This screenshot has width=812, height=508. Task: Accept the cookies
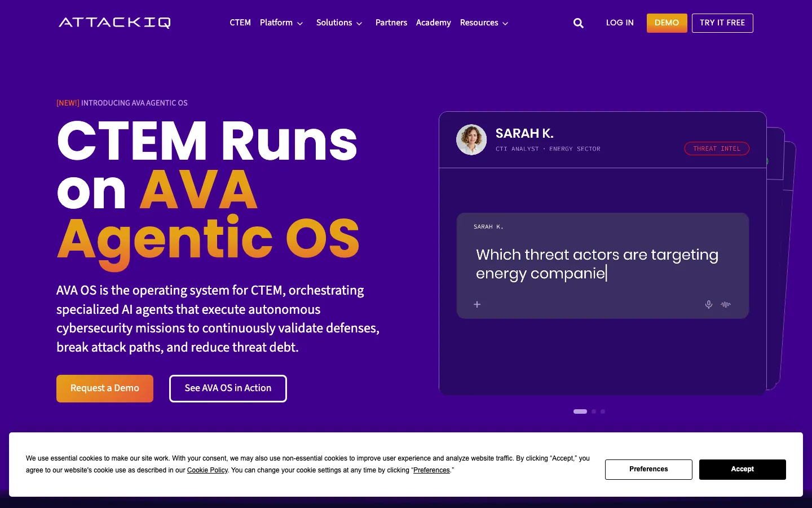[x=743, y=470]
